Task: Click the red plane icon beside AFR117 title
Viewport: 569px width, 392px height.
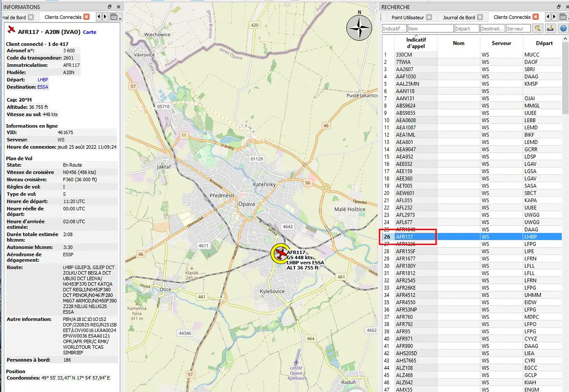Action: [x=11, y=30]
